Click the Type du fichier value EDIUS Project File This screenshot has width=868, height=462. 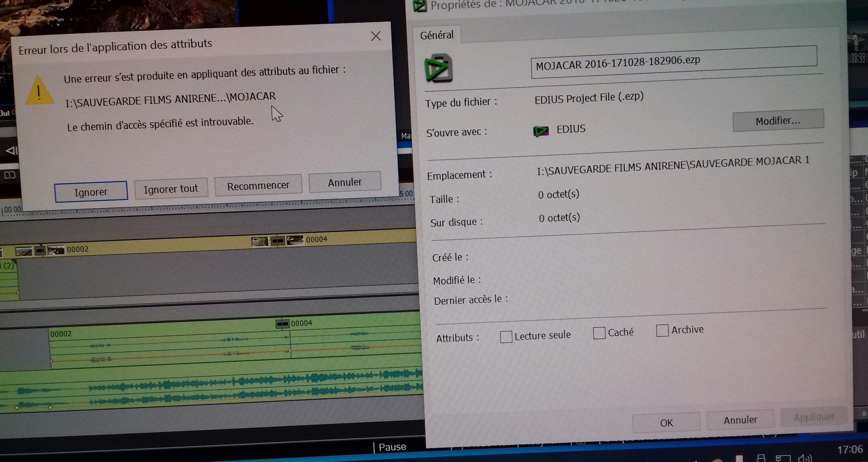point(589,98)
